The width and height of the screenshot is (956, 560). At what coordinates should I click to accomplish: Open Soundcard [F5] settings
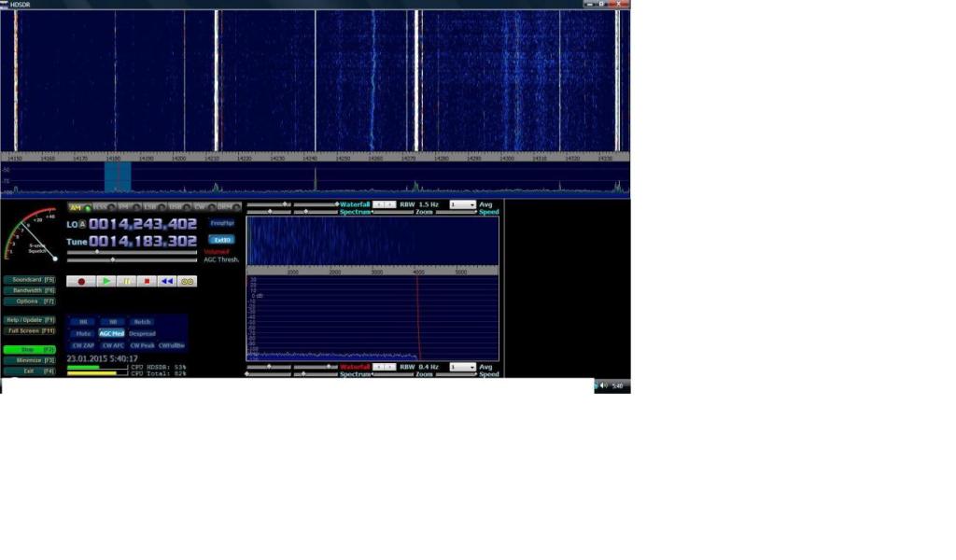pos(30,279)
